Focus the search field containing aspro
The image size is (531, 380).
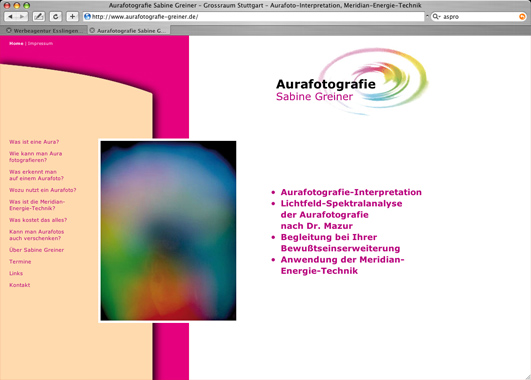(478, 17)
